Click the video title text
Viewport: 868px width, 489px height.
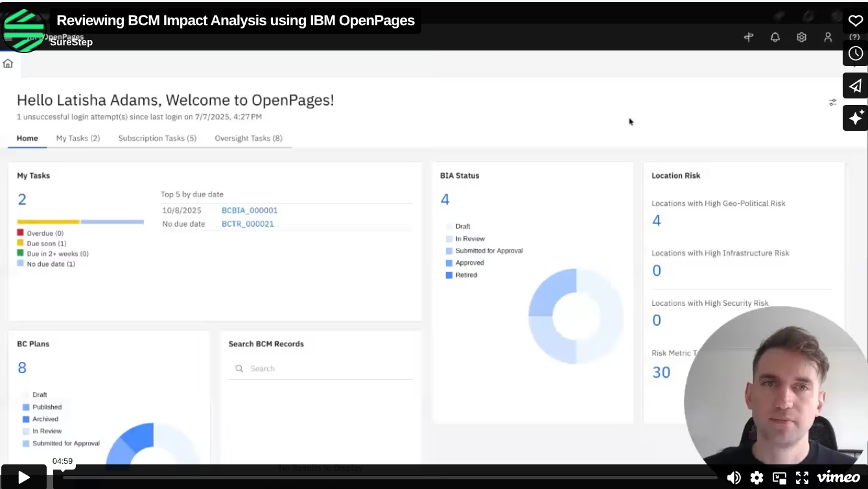[235, 20]
